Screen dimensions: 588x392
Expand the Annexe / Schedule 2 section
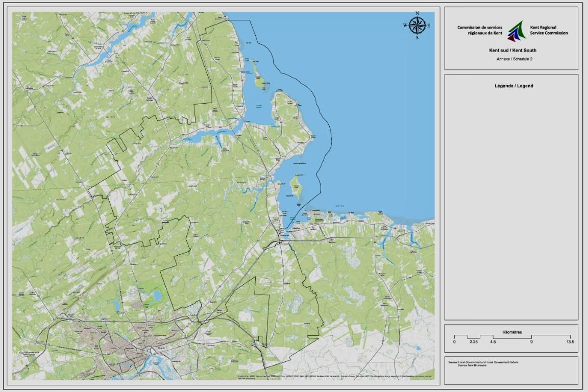[514, 59]
